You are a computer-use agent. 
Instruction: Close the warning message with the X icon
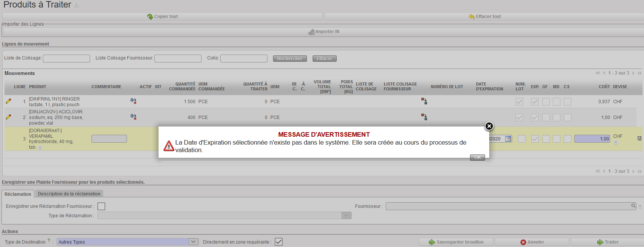(x=489, y=126)
